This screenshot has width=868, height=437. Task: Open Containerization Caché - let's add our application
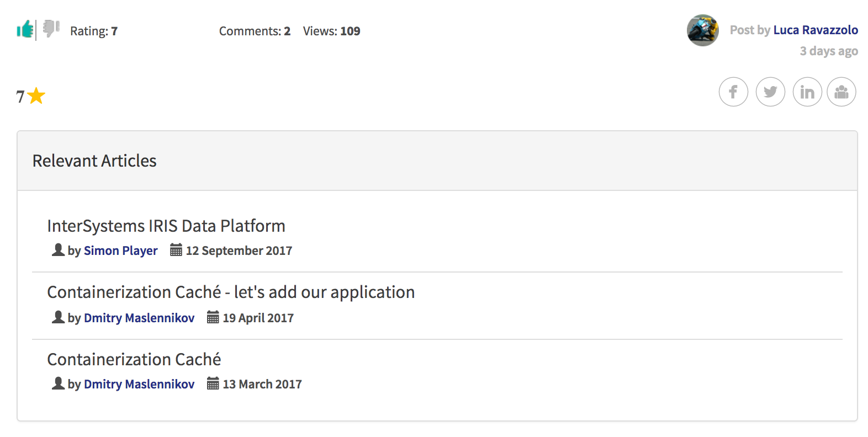pos(231,292)
